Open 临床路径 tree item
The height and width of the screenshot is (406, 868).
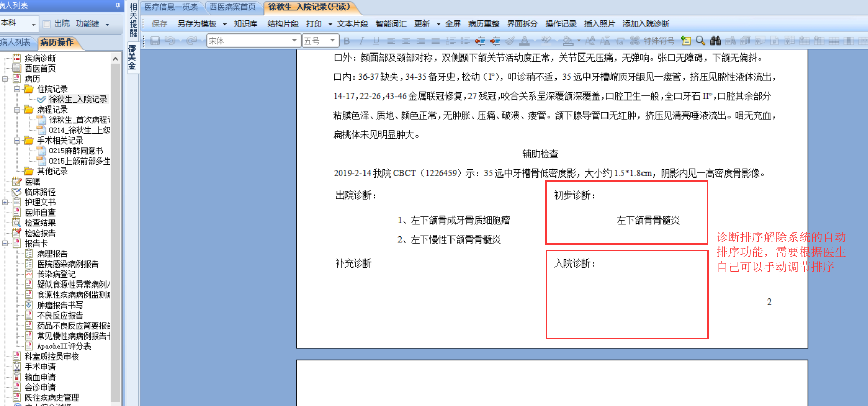pos(40,192)
